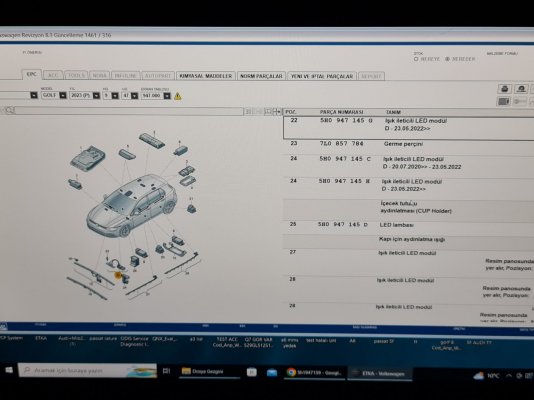Open the a6 mms yedek desktop shortcut
Viewport: 534px width, 400px height.
(x=289, y=343)
